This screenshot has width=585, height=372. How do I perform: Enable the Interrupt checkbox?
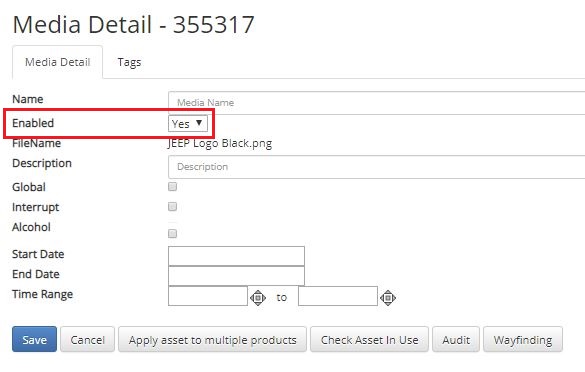(172, 206)
